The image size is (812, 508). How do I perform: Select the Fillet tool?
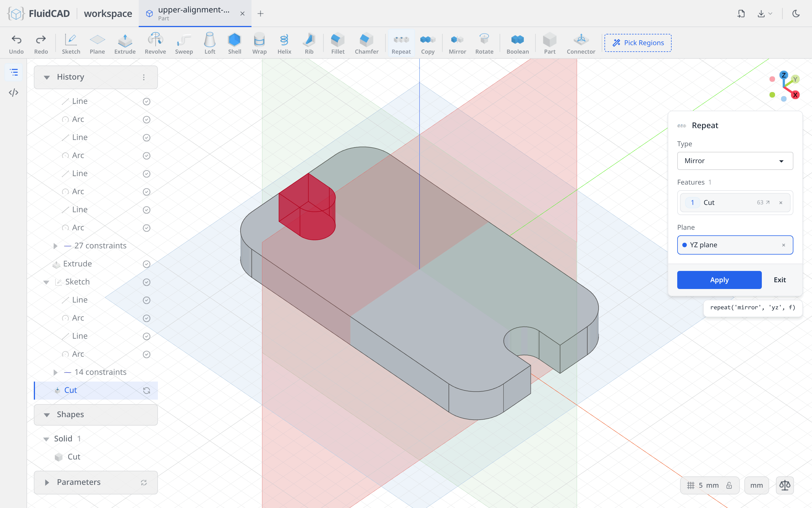pos(337,43)
